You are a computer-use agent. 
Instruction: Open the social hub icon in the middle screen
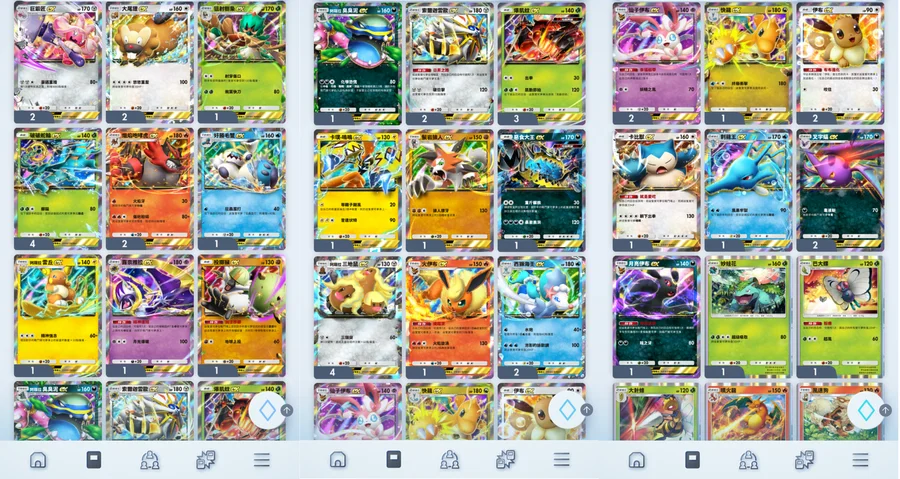pyautogui.click(x=449, y=459)
